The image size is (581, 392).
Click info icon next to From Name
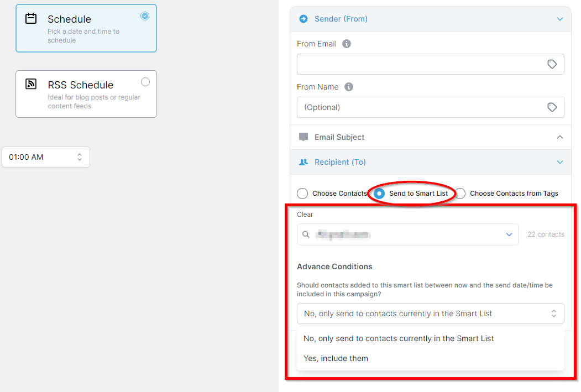349,87
